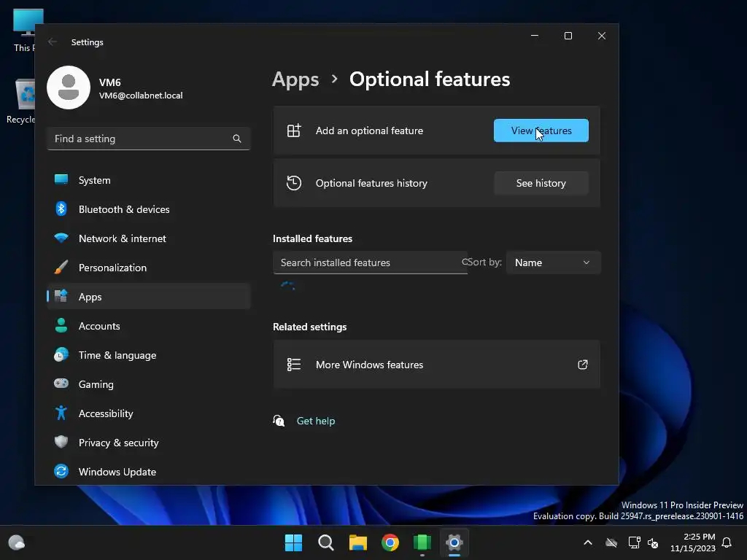Open the Get help link
747x560 pixels.
(316, 421)
